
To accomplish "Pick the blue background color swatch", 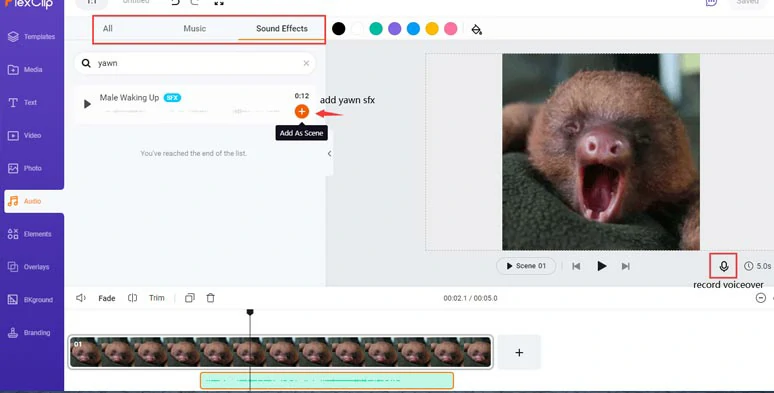I will [x=413, y=29].
